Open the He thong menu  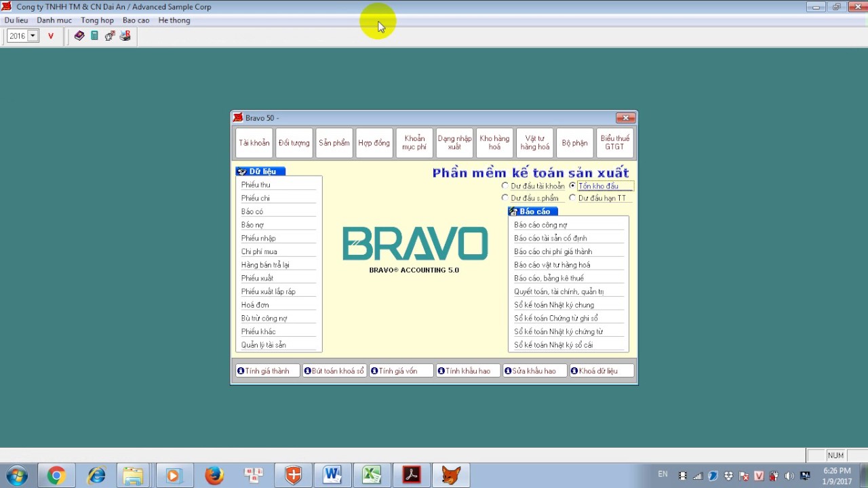[174, 20]
